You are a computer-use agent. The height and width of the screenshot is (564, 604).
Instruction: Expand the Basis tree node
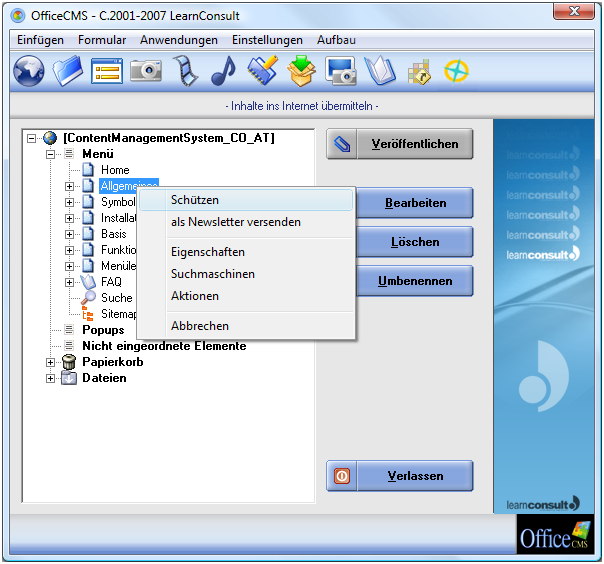(x=69, y=234)
